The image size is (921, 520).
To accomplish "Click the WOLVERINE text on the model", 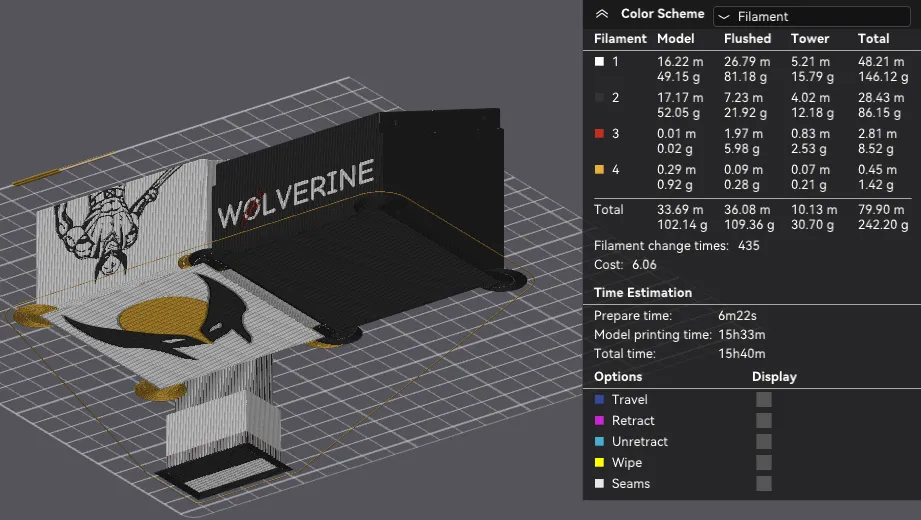I will [295, 193].
